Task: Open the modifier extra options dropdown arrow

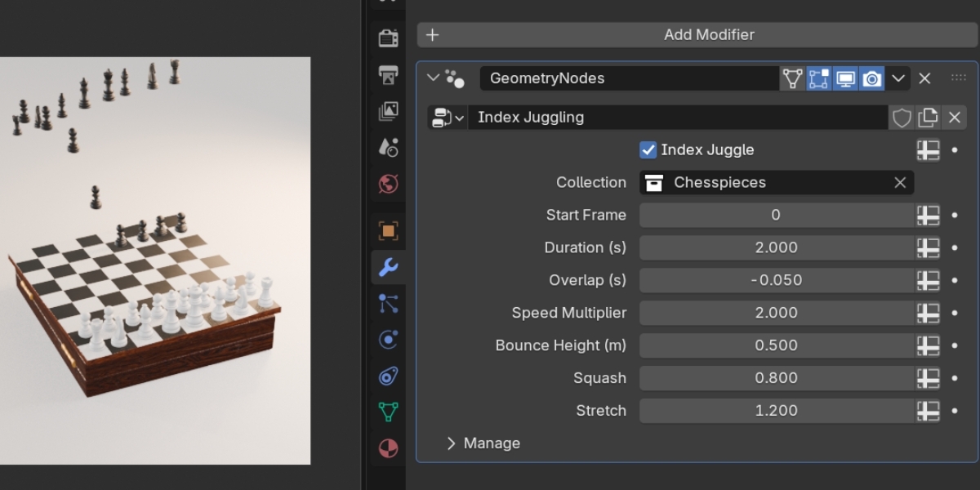Action: 898,78
